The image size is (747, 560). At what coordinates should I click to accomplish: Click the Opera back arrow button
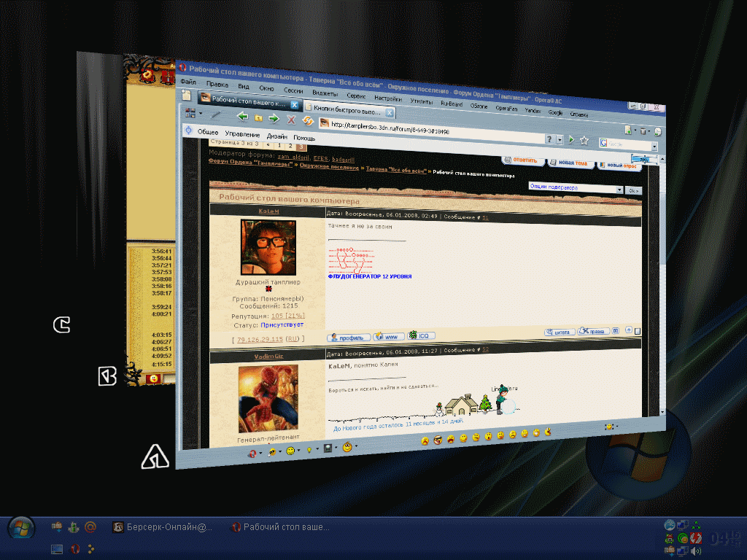[x=242, y=116]
